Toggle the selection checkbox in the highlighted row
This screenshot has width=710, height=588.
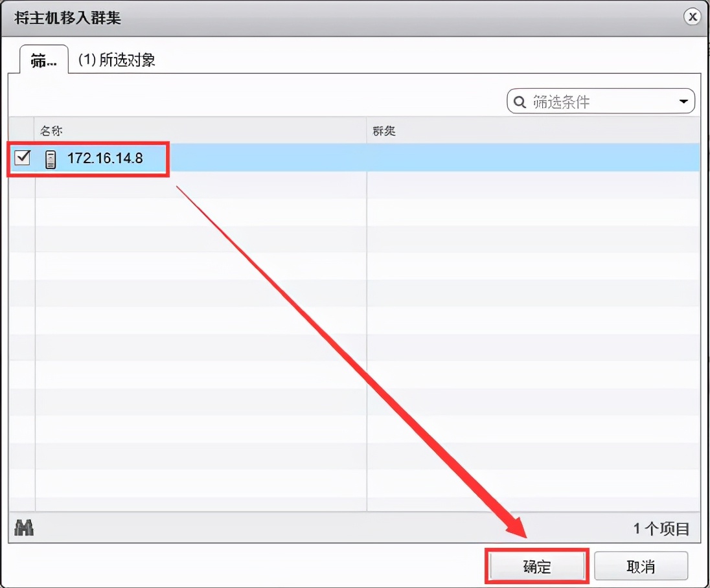[x=21, y=157]
